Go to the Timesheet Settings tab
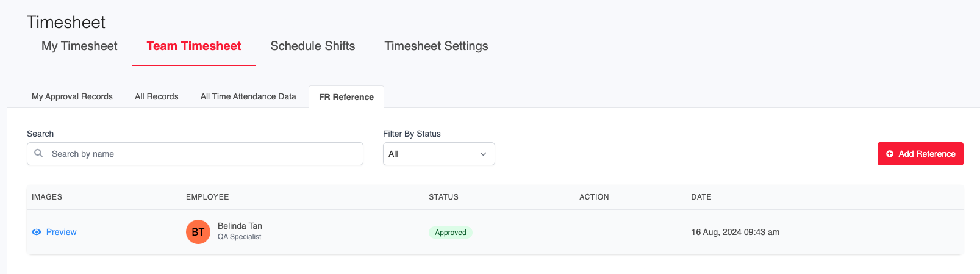The image size is (980, 274). (436, 46)
